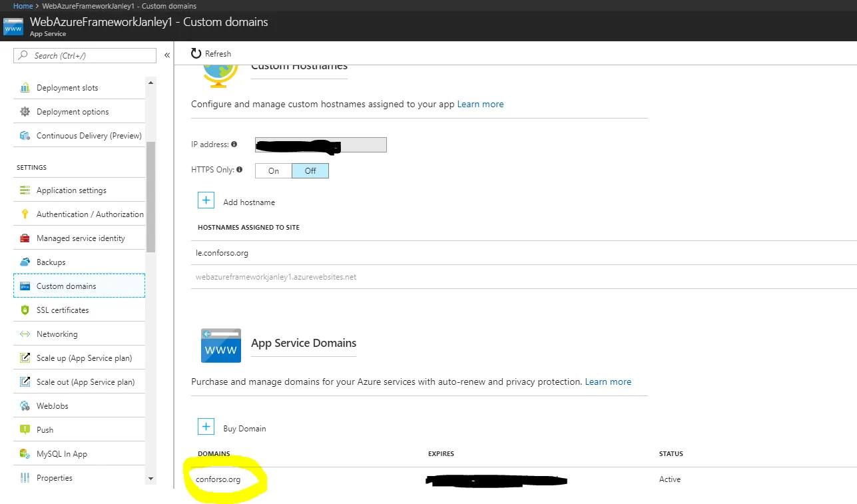Click the Managed service identity briefcase icon
Screen dimensions: 857x504
click(x=25, y=238)
